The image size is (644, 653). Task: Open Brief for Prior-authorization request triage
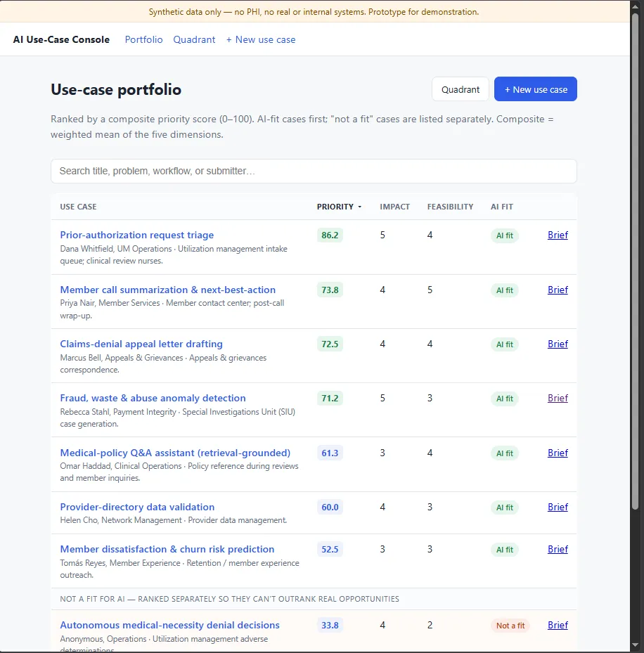(x=558, y=235)
